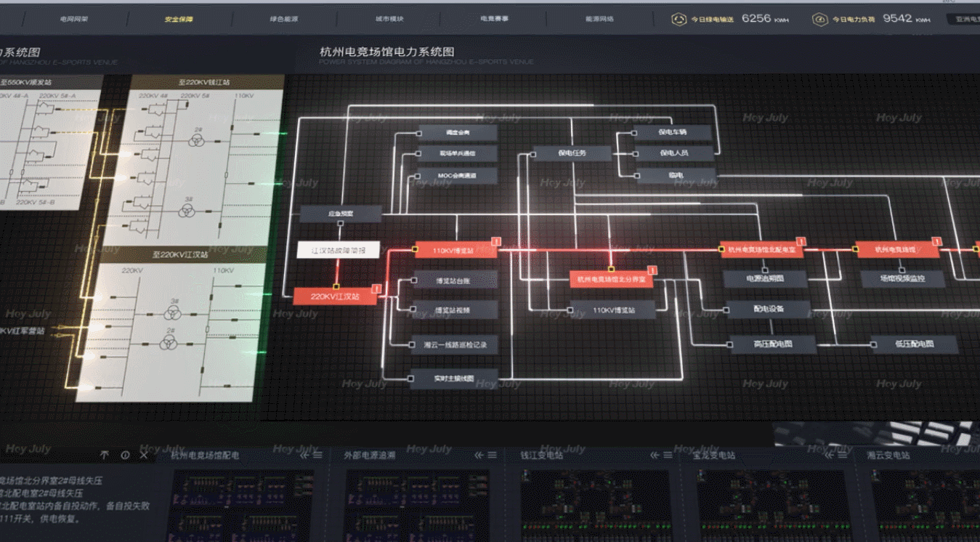Select the 安全保障 tab
Viewport: 980px width, 542px height.
pos(179,19)
